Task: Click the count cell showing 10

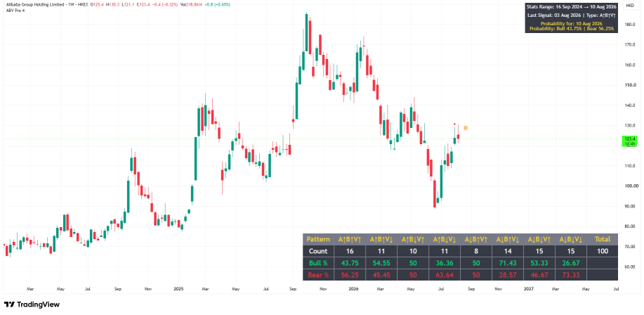Action: pos(413,251)
